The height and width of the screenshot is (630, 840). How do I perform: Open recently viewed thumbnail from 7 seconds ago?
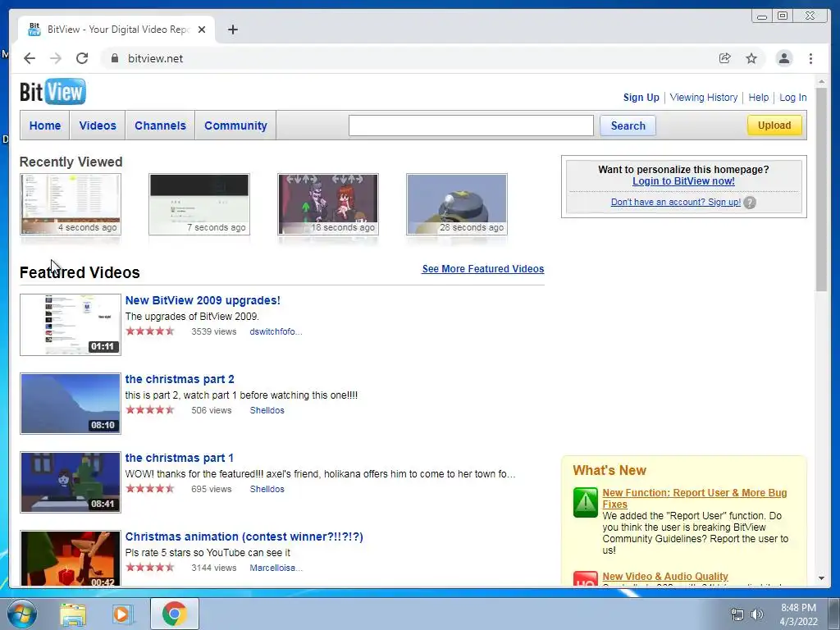[x=199, y=204]
